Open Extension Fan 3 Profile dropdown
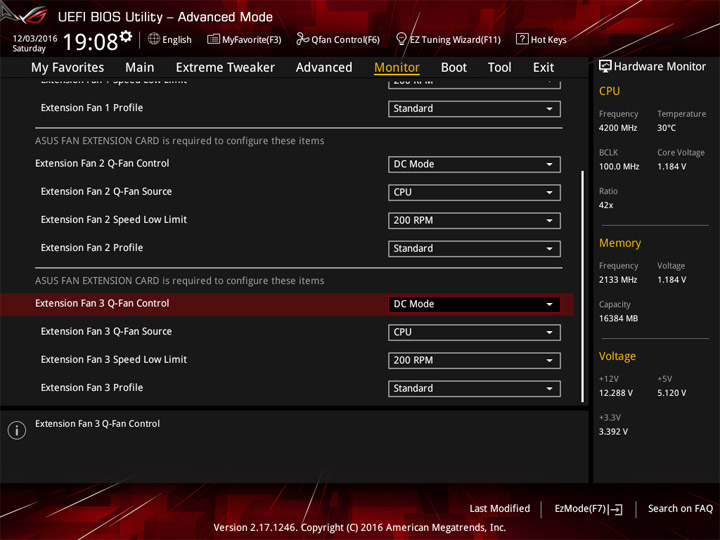Image resolution: width=720 pixels, height=540 pixels. click(x=474, y=388)
